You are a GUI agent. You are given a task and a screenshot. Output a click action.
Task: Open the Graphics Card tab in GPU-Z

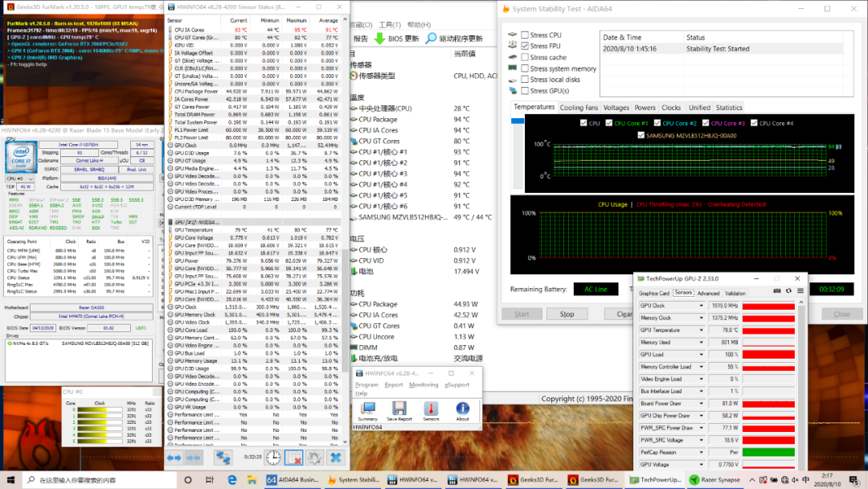[x=653, y=293]
